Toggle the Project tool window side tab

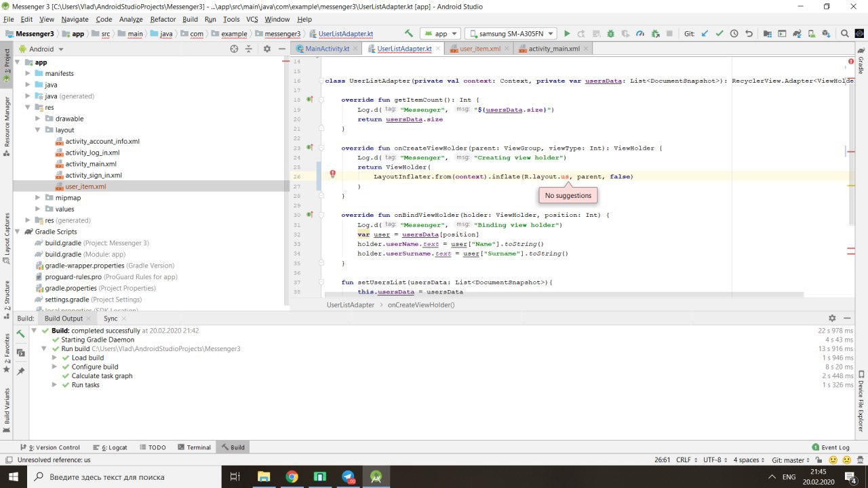7,65
